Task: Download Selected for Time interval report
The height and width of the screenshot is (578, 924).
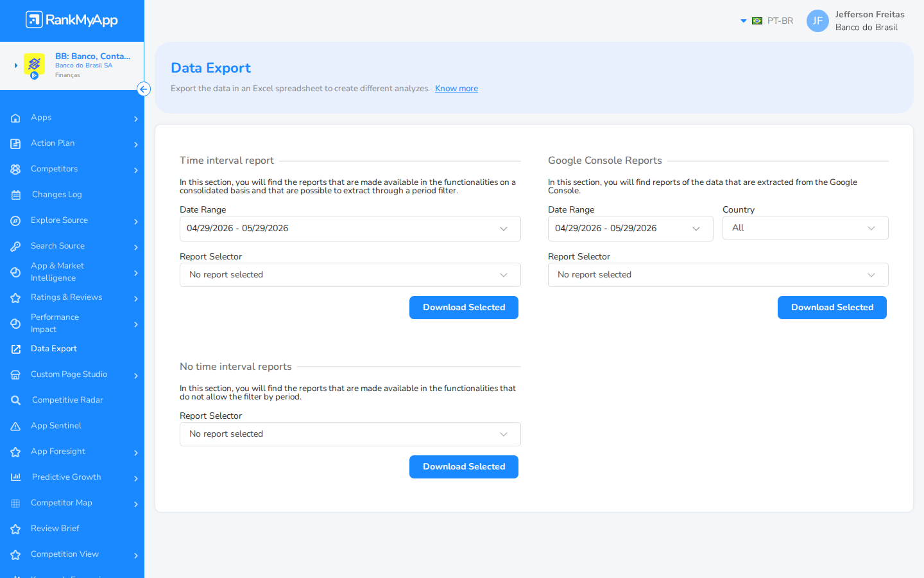Action: [x=464, y=308]
